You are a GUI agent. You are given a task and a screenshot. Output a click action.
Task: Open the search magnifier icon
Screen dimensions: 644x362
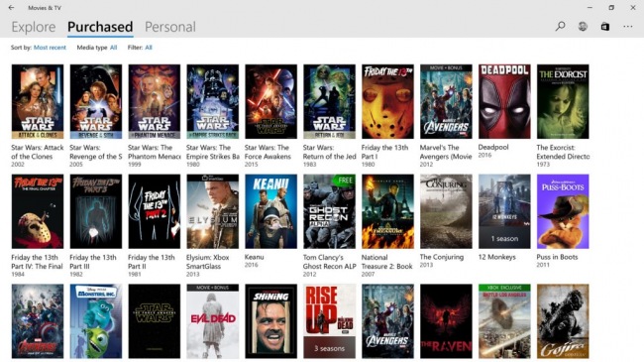pyautogui.click(x=560, y=27)
